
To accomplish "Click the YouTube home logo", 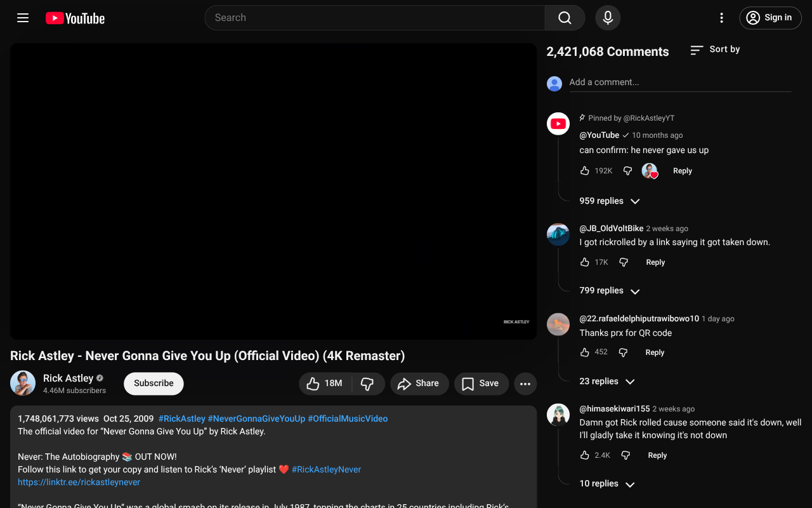I will [x=74, y=18].
